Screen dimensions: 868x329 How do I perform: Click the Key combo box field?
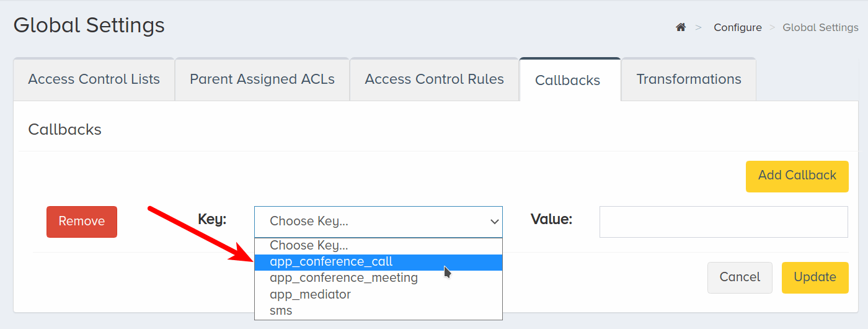[378, 222]
